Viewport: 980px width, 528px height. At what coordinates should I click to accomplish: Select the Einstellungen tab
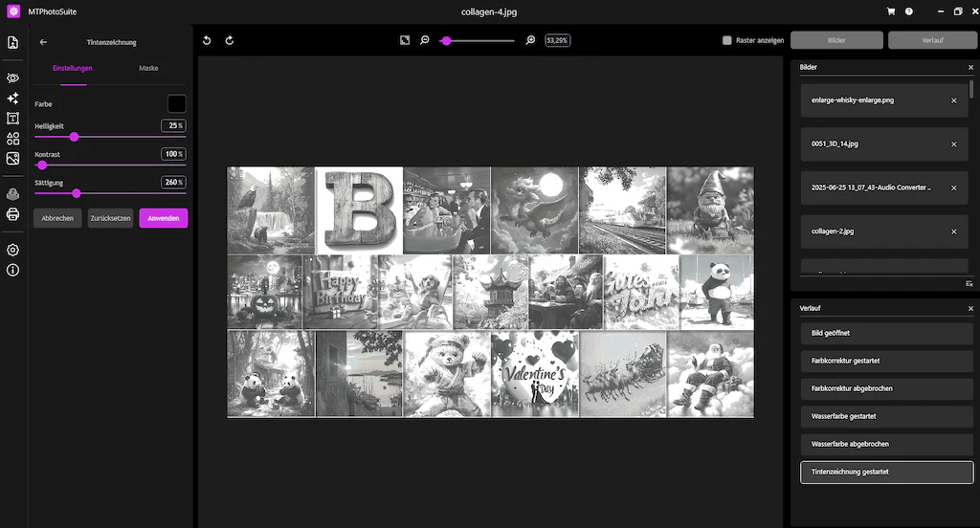pos(73,68)
